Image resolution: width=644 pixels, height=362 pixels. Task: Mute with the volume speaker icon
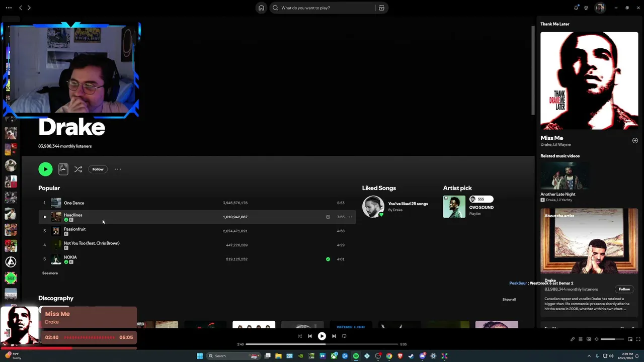(x=597, y=339)
